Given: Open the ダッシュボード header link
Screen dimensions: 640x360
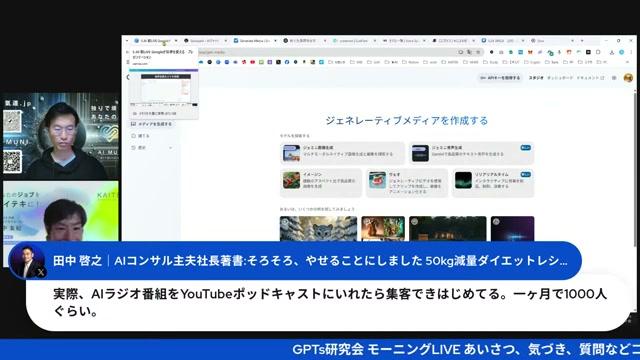Looking at the screenshot, I should coord(560,78).
